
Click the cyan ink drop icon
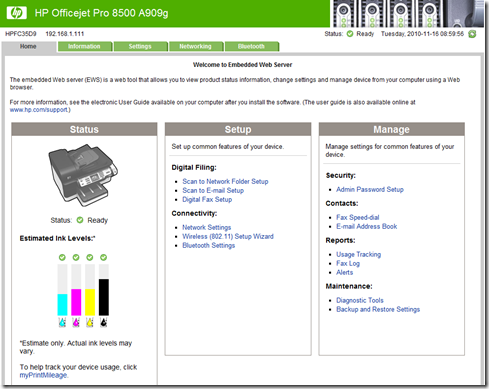click(x=62, y=322)
